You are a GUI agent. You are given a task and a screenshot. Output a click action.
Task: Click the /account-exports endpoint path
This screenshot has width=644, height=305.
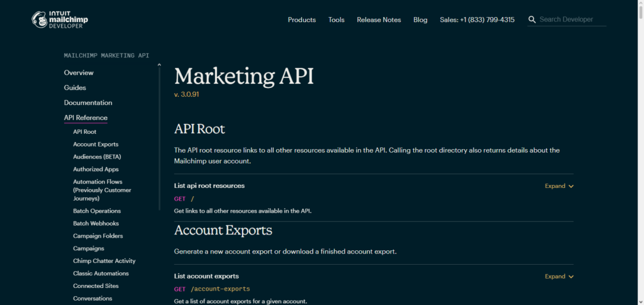pyautogui.click(x=220, y=289)
